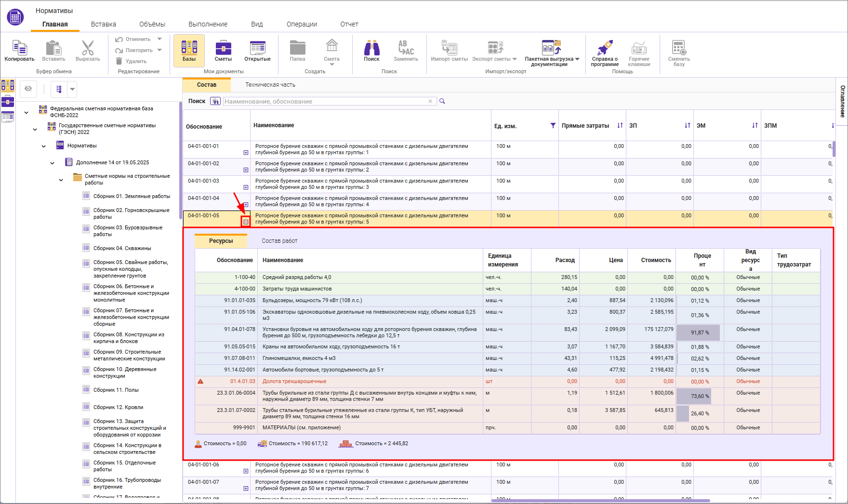Collapse the Дополнение 14 tree node
Image resolution: width=848 pixels, height=504 pixels.
(52, 163)
